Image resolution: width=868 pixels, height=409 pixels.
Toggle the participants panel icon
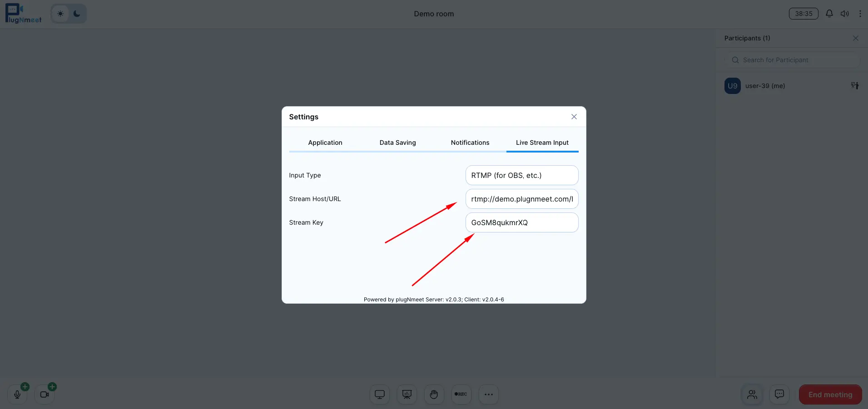coord(752,394)
